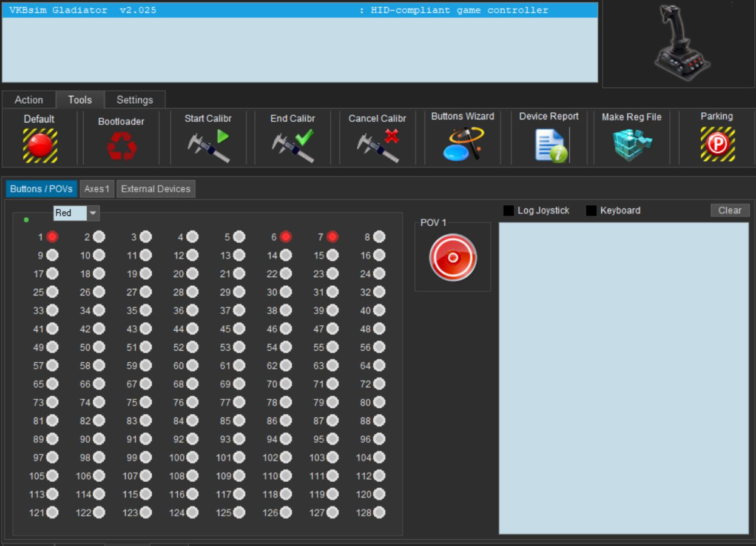Viewport: 756px width, 546px height.
Task: Open the Device Report icon
Action: point(549,146)
